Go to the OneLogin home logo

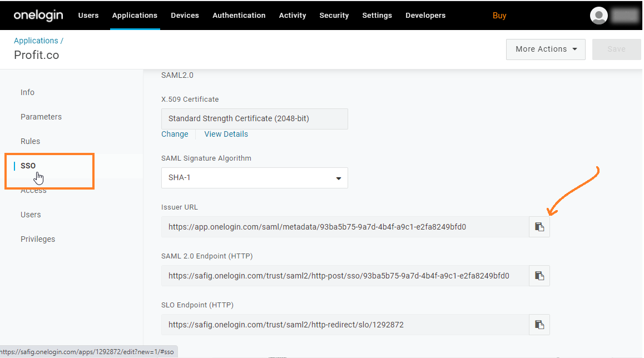38,15
